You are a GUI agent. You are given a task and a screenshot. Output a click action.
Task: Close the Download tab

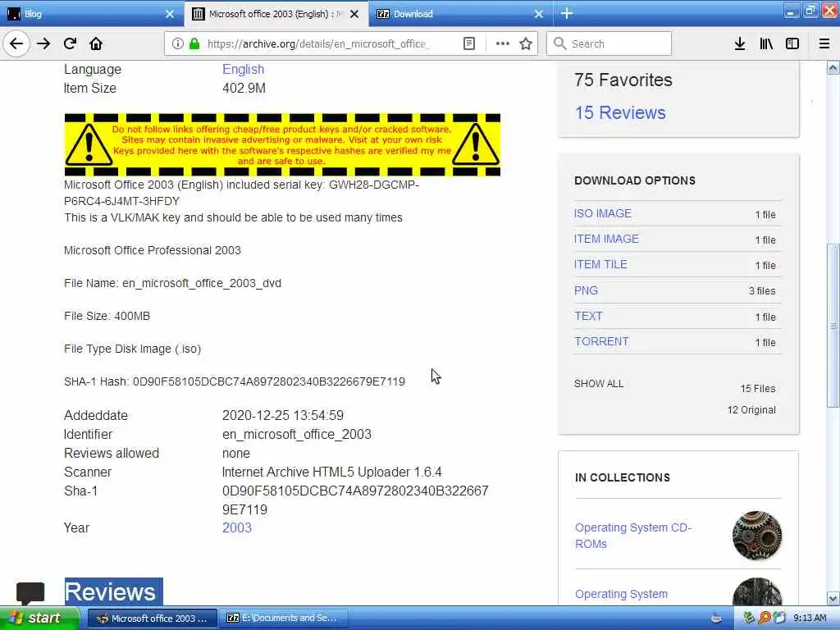coord(539,14)
